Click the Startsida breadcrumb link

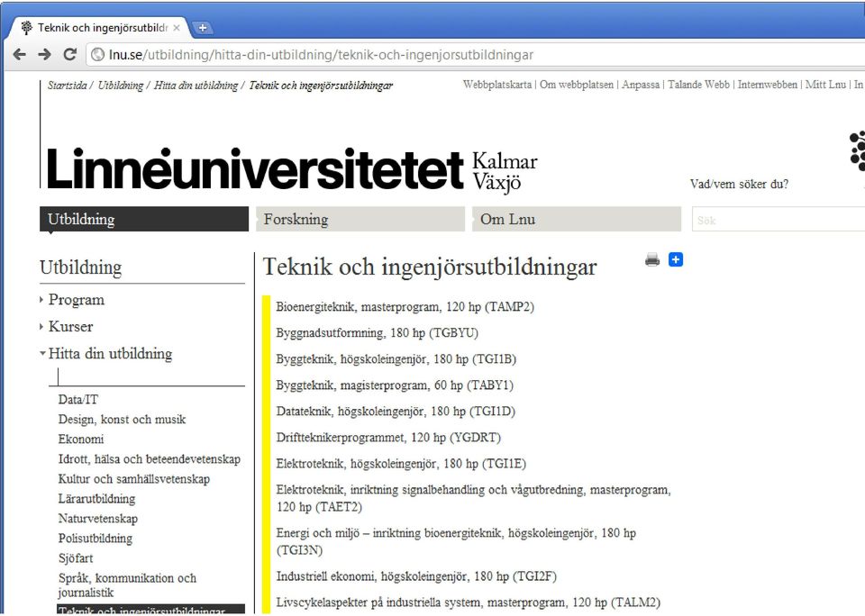click(67, 86)
